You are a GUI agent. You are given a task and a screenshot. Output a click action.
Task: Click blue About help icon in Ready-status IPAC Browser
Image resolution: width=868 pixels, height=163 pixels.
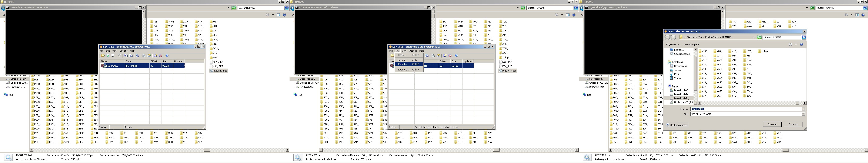coord(167,56)
